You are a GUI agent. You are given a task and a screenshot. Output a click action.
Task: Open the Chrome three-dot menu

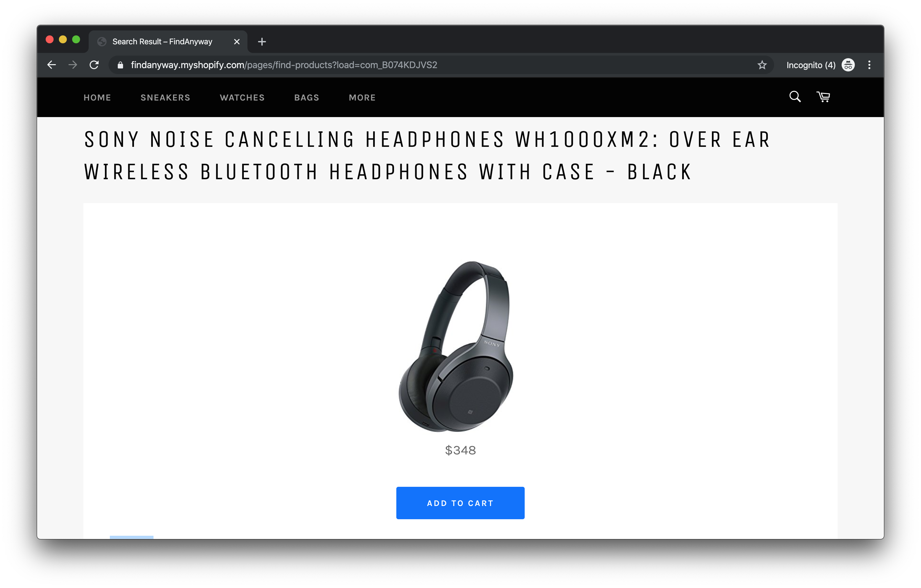pos(869,64)
